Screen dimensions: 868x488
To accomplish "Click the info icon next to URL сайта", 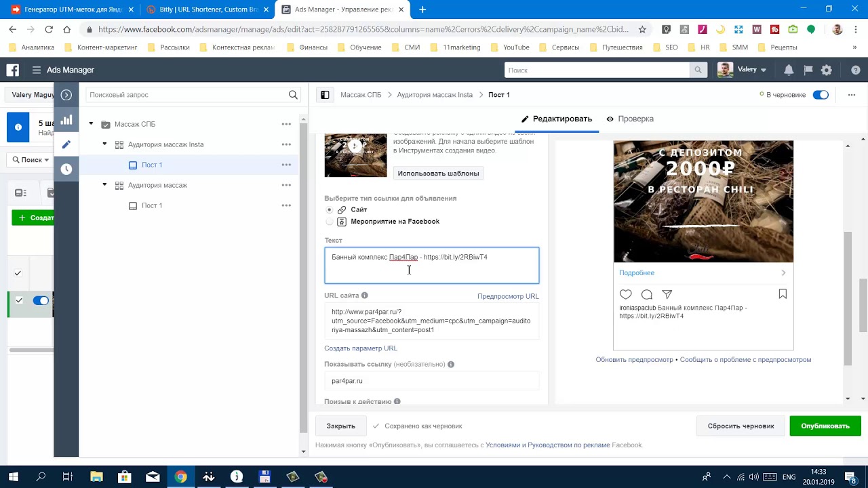I will [x=364, y=296].
